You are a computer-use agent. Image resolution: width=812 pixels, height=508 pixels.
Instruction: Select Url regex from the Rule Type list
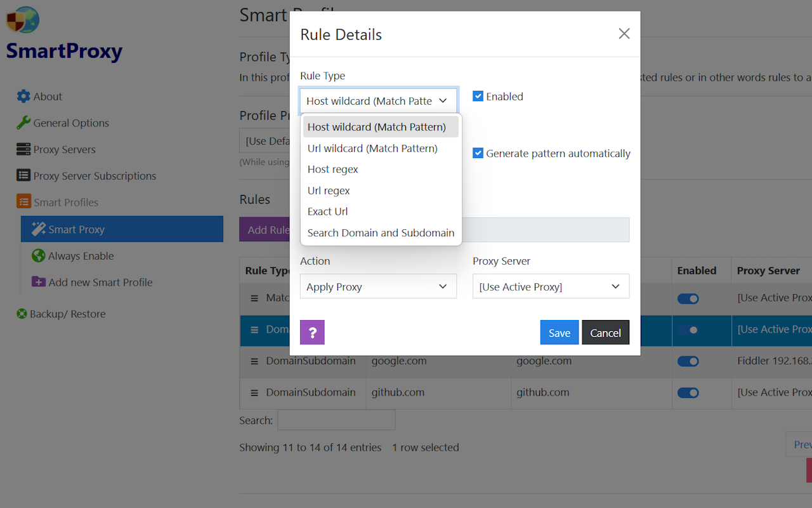[329, 190]
